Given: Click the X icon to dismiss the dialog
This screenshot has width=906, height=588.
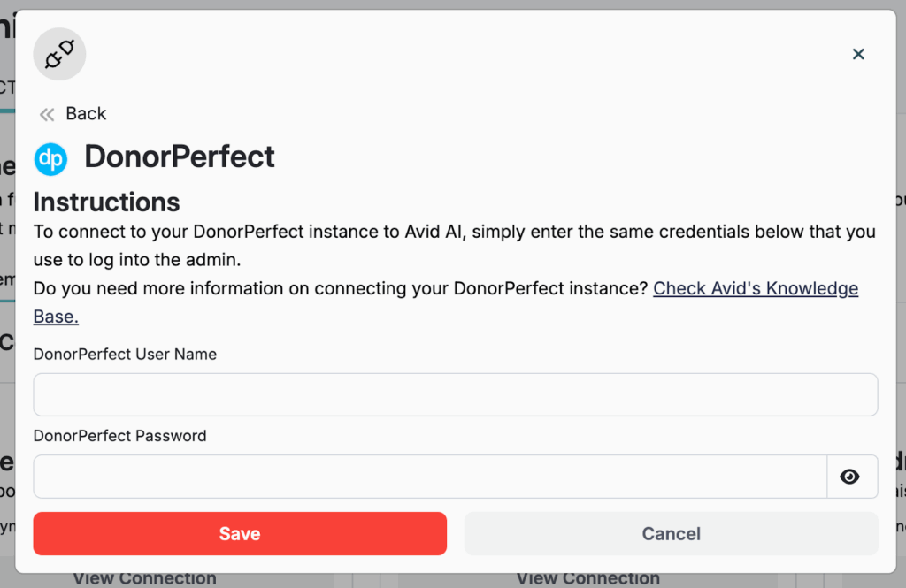Looking at the screenshot, I should (858, 54).
